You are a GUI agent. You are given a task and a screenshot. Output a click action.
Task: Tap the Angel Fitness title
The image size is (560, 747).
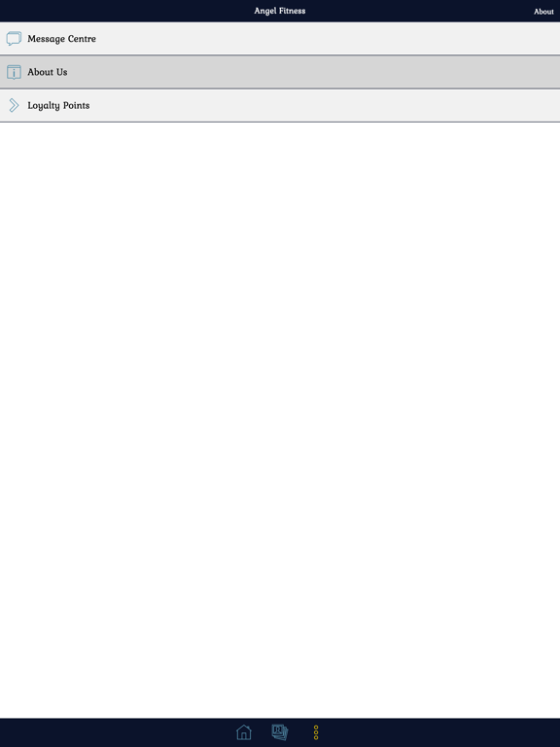pyautogui.click(x=280, y=11)
